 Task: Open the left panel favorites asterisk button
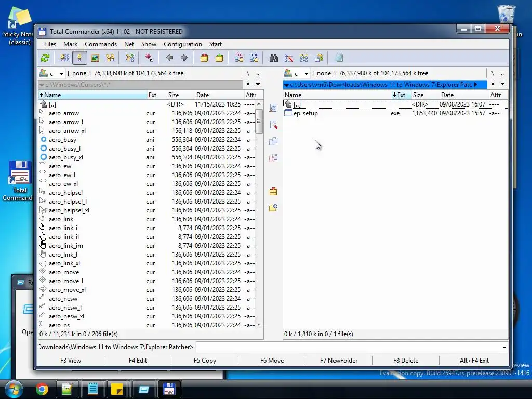[x=248, y=84]
